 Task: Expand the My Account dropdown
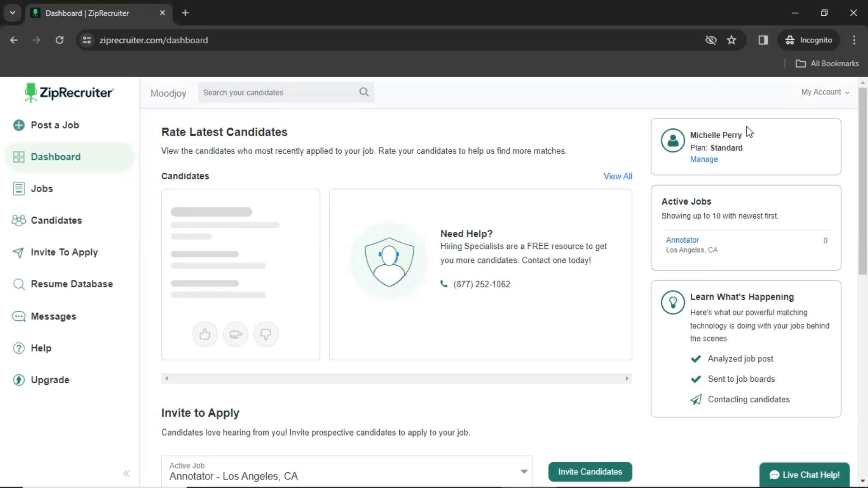click(825, 92)
